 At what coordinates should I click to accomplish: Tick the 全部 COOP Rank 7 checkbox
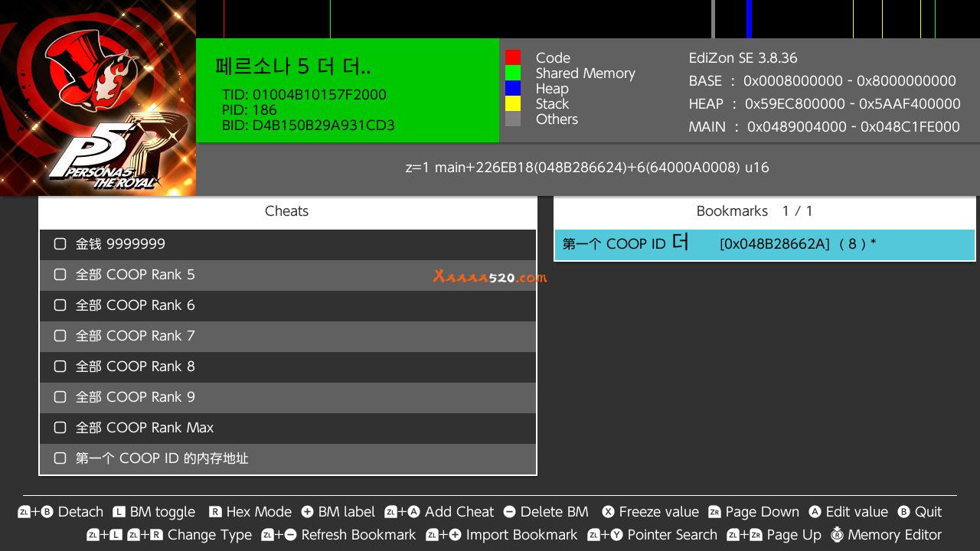point(60,336)
